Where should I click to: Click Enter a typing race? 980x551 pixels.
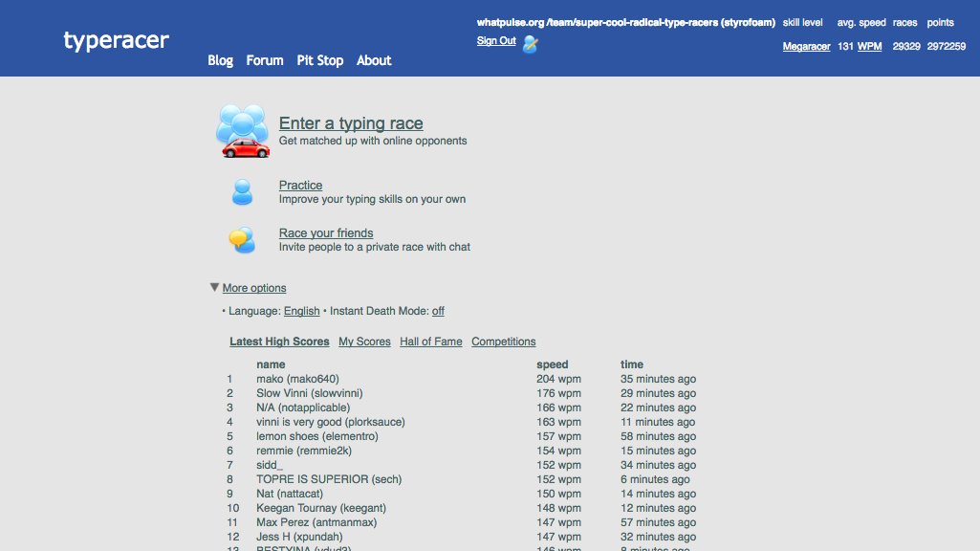(x=351, y=123)
